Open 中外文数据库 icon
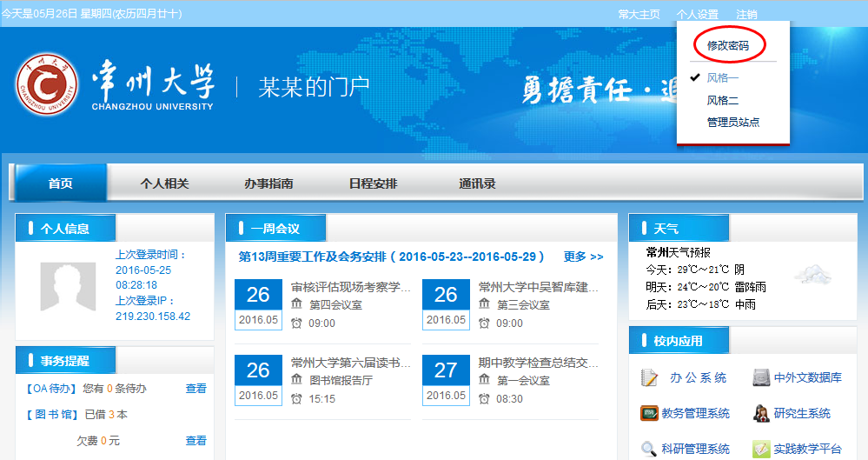This screenshot has width=868, height=460. (x=761, y=378)
